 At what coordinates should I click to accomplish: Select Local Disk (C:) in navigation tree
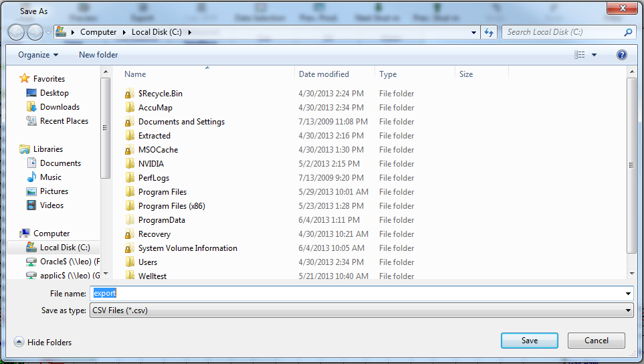coord(64,248)
